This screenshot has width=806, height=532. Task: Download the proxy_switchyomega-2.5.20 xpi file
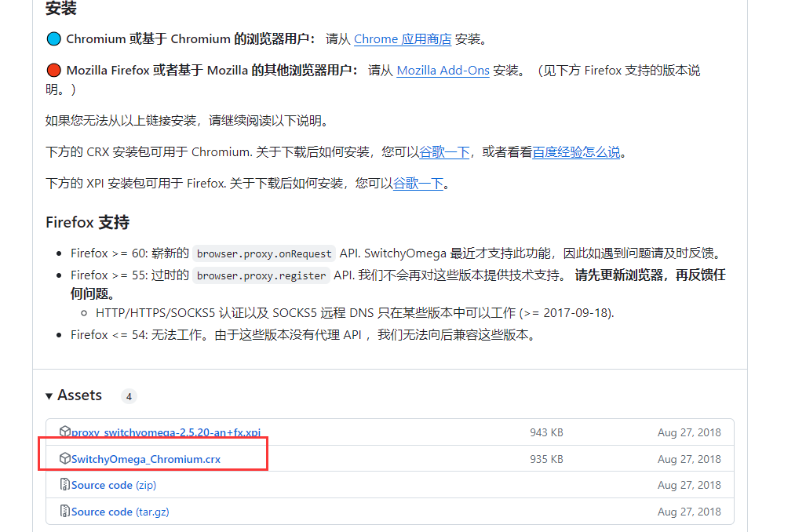tap(166, 432)
